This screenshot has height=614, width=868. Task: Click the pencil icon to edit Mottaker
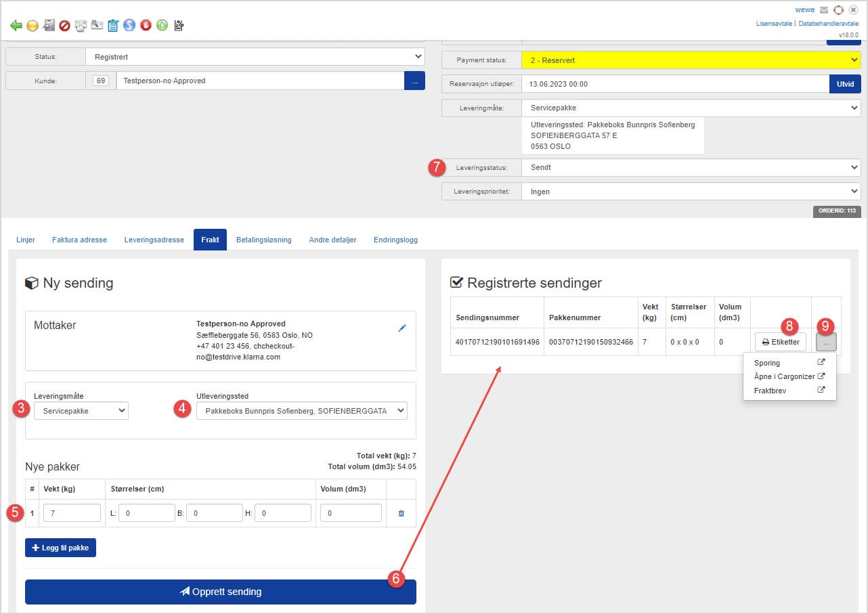coord(402,328)
